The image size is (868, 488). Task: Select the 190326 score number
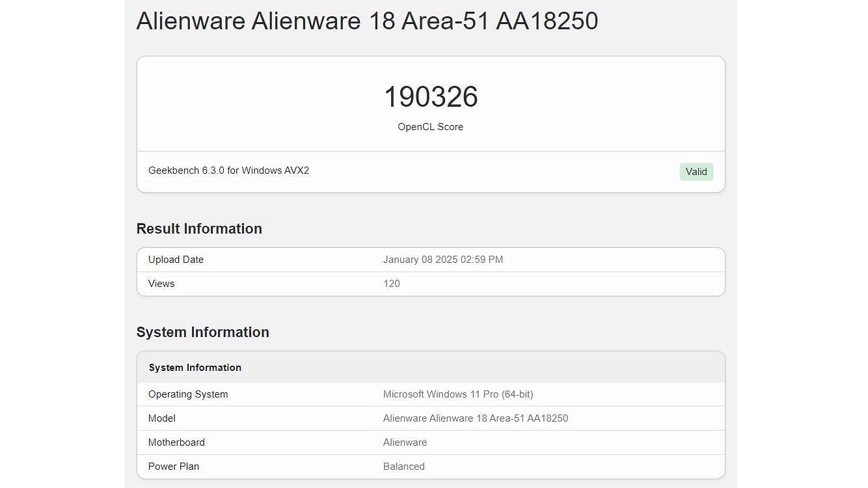coord(431,97)
